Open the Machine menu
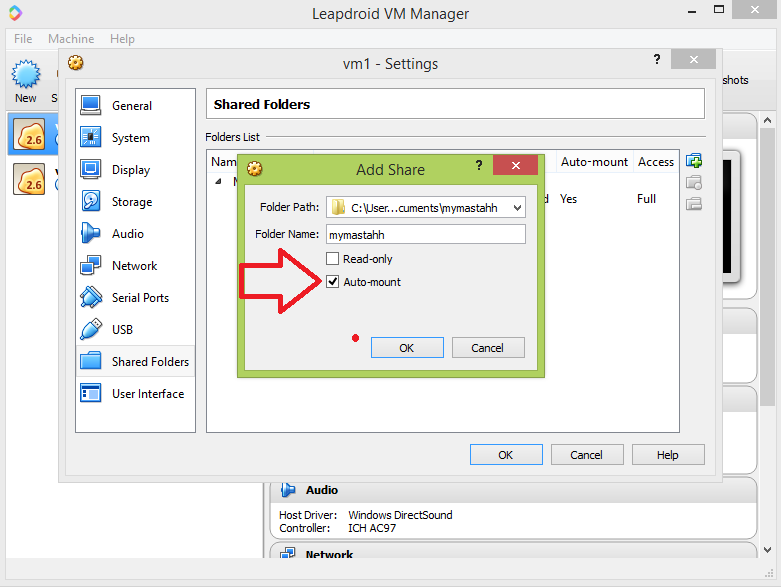 click(71, 39)
